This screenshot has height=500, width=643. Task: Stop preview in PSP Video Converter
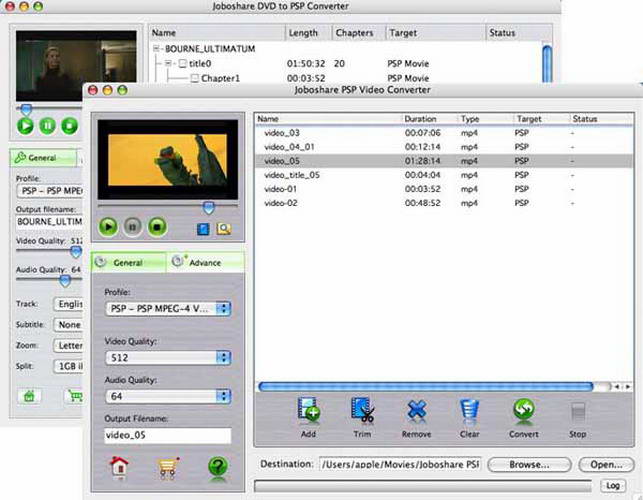[x=157, y=226]
